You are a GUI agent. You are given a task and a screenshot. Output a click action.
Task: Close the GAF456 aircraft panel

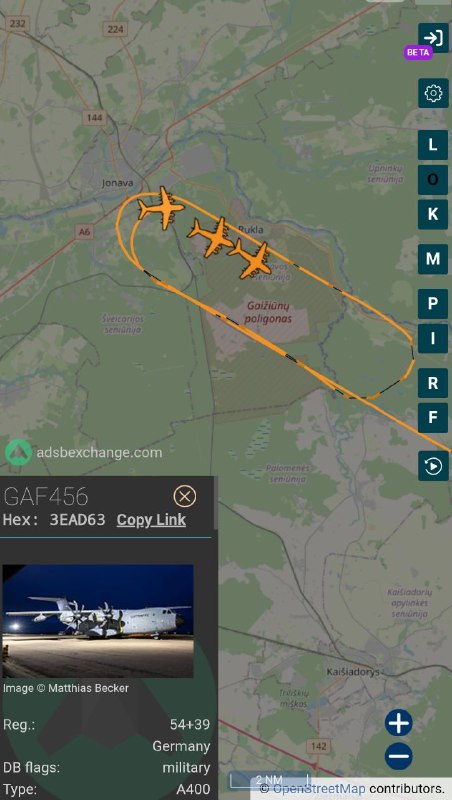[x=185, y=496]
